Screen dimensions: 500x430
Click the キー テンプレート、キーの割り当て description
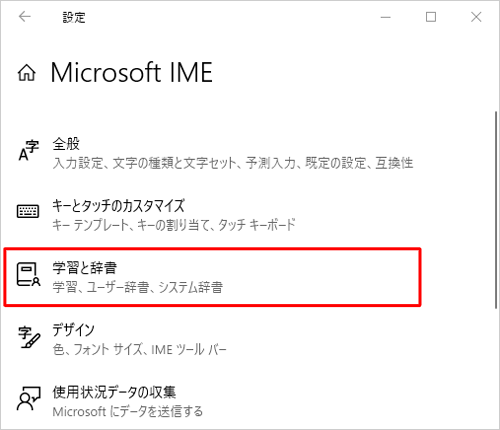174,225
